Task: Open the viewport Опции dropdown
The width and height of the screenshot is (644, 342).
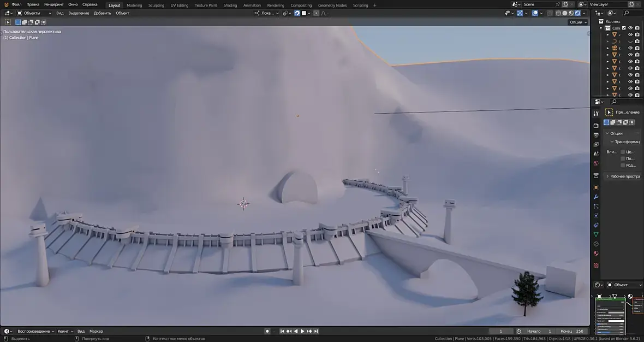Action: click(579, 22)
